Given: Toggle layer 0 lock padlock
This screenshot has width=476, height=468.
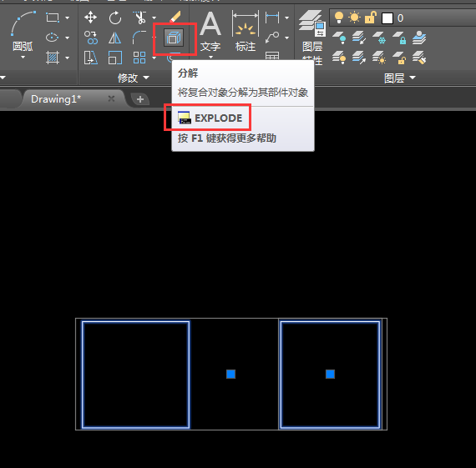Looking at the screenshot, I should click(x=371, y=18).
